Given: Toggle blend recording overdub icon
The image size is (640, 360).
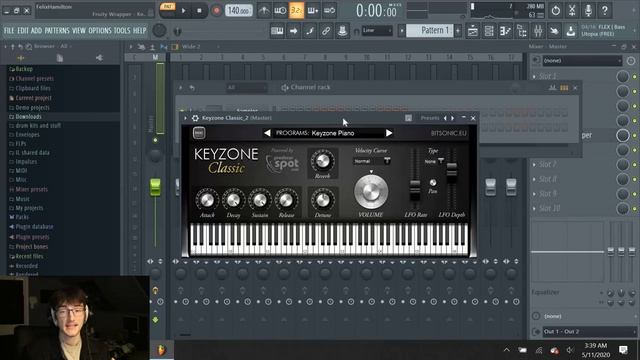Looking at the screenshot, I should point(313,11).
